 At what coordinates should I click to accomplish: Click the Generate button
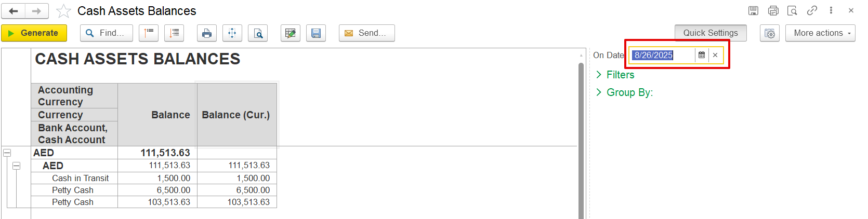[x=34, y=33]
